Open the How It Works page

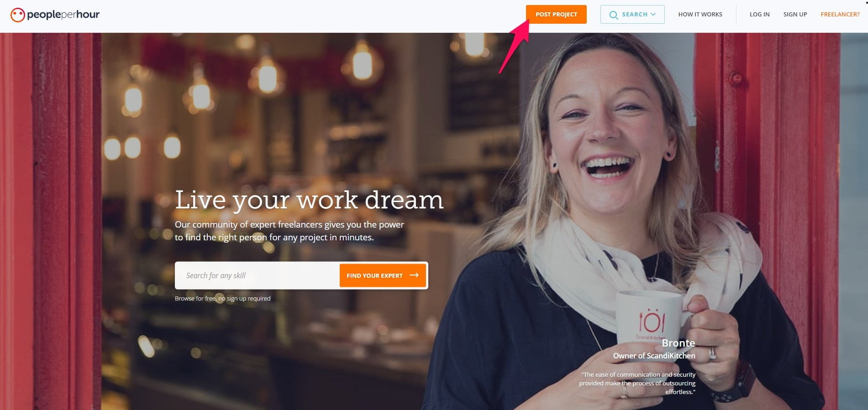(700, 15)
